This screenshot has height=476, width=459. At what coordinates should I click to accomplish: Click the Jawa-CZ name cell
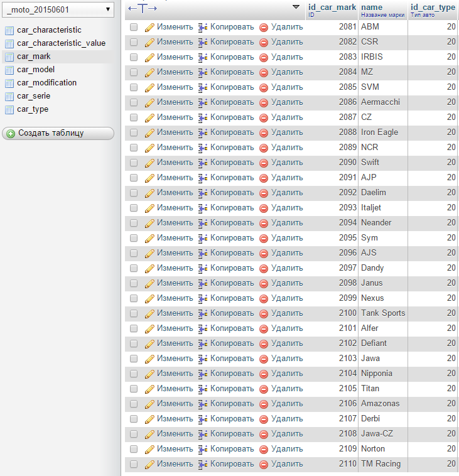tap(383, 434)
